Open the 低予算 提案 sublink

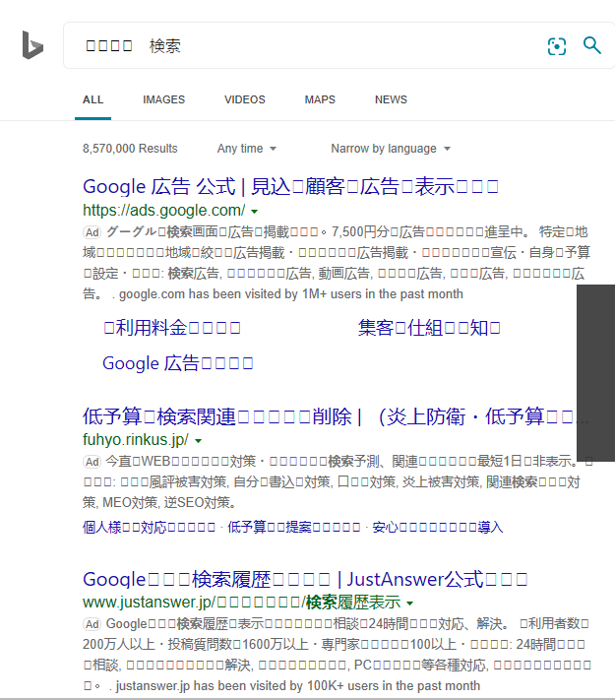[x=294, y=528]
